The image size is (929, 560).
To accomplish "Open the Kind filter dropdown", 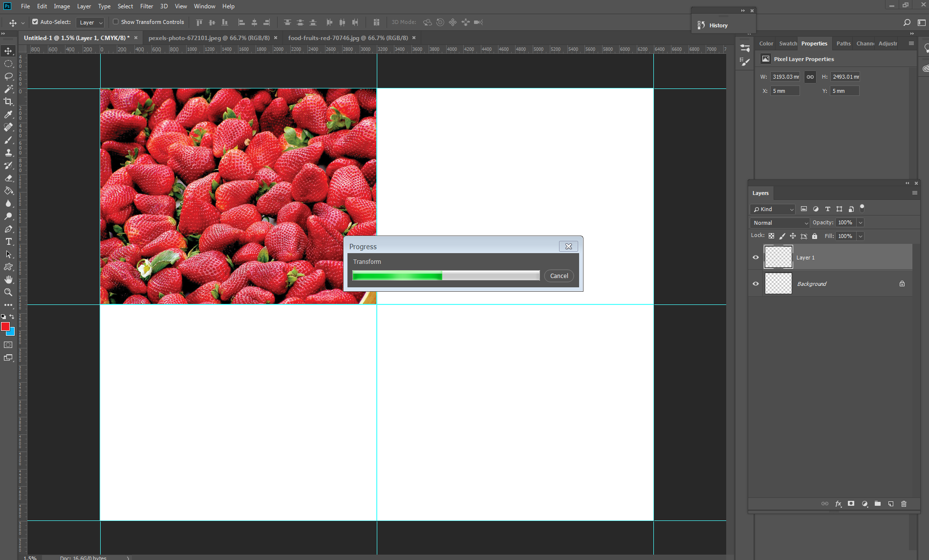I will click(x=773, y=209).
